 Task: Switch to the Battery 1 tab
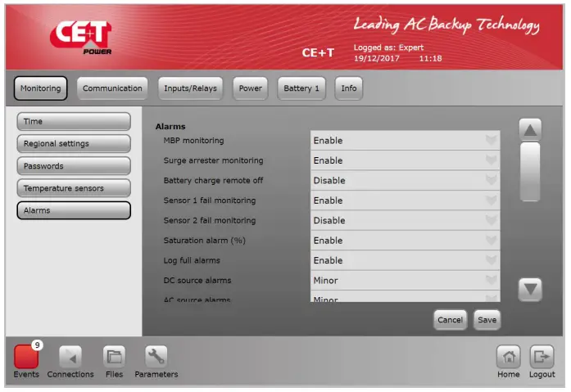[x=301, y=88]
